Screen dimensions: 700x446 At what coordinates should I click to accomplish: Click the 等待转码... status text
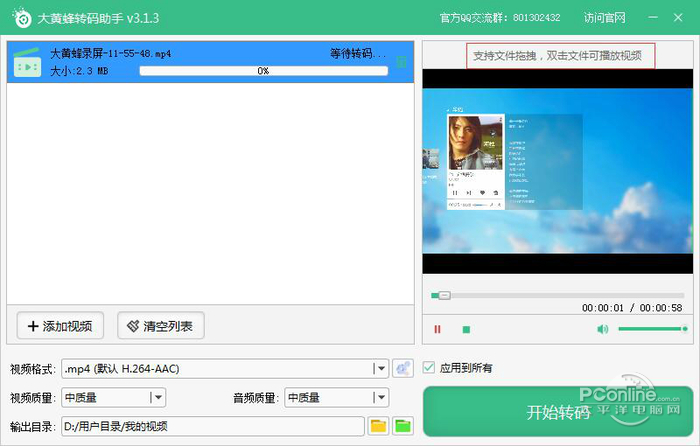point(358,54)
